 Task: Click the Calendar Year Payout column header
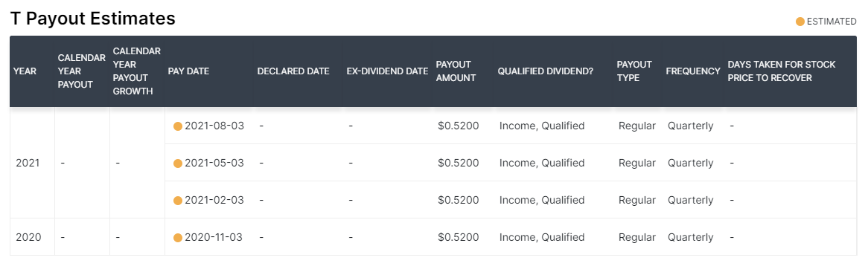coord(81,71)
